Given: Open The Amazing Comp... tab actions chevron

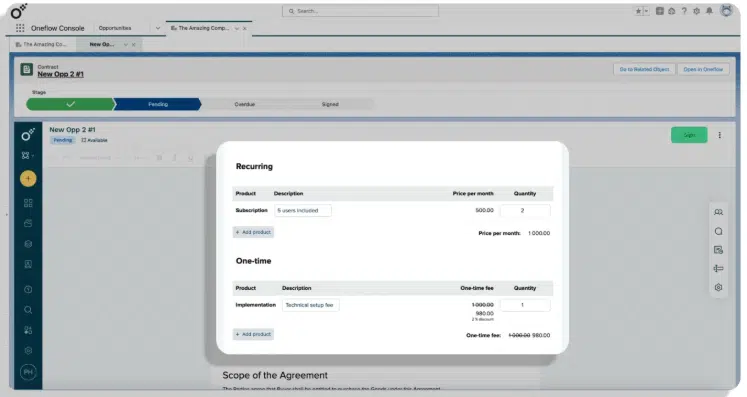Looking at the screenshot, I should pos(237,29).
